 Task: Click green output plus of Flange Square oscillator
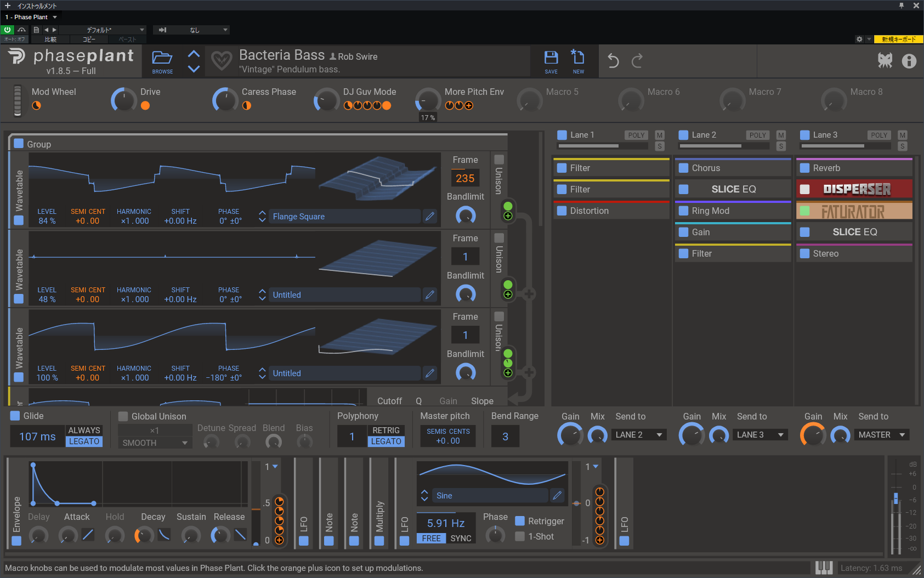point(508,216)
